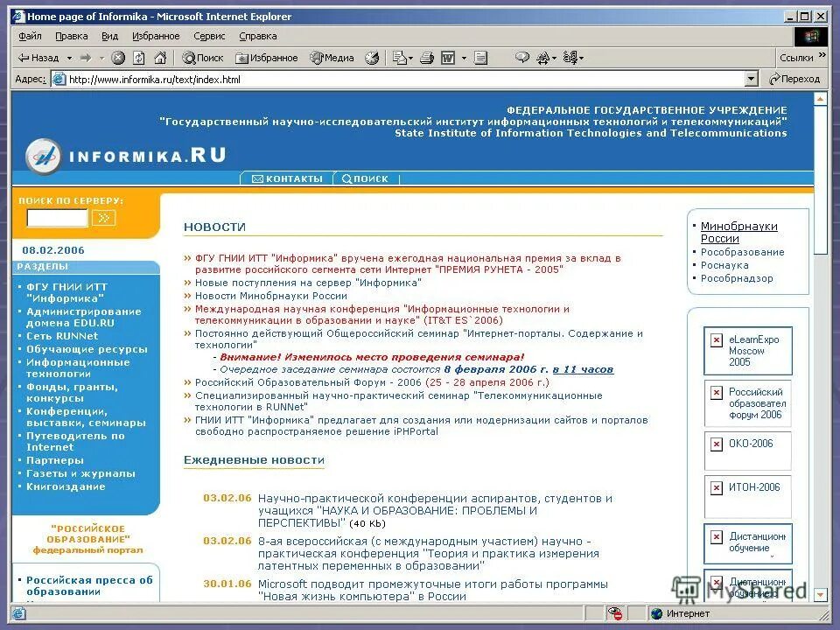Open the Роснаука link
840x630 pixels.
tap(724, 265)
